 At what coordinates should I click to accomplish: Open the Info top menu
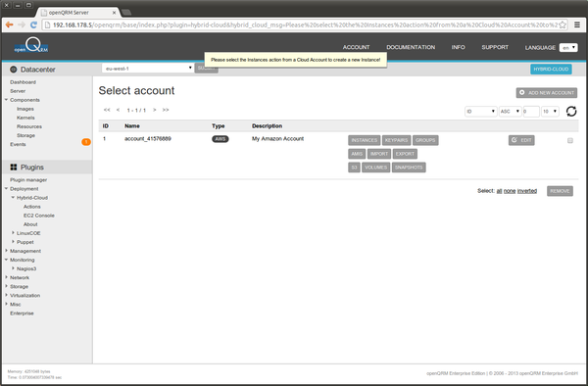tap(458, 47)
